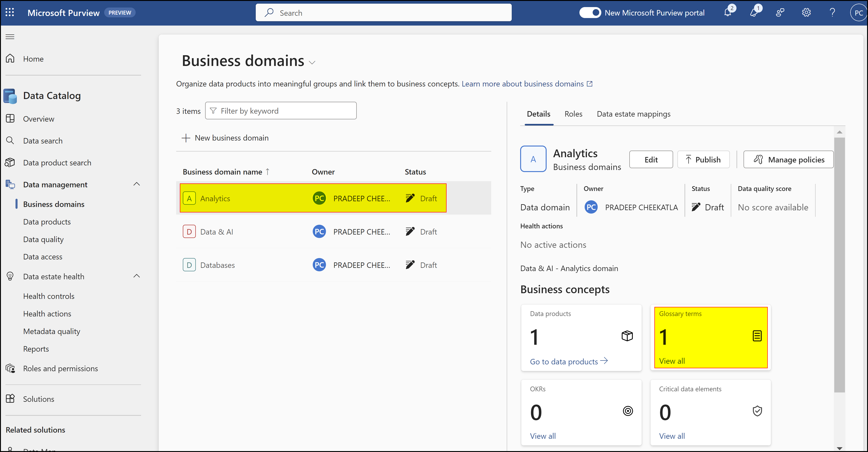
Task: Click the details panel vertical scrollbar thumb
Action: tap(839, 264)
